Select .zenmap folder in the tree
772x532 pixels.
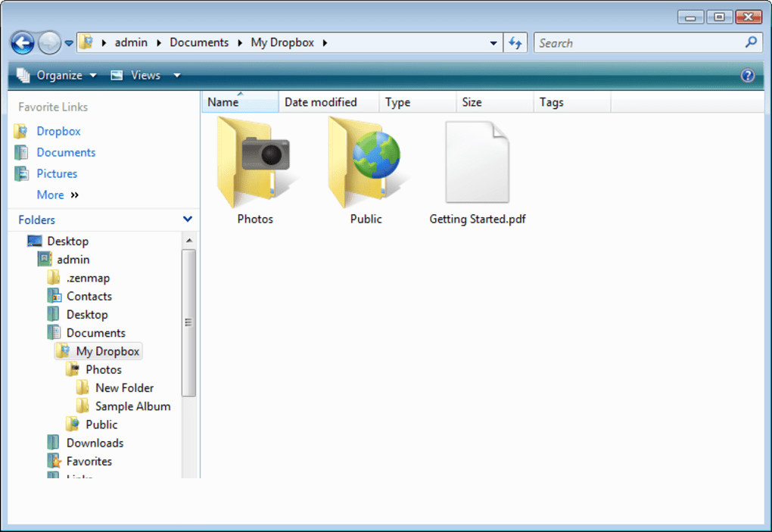tap(88, 278)
